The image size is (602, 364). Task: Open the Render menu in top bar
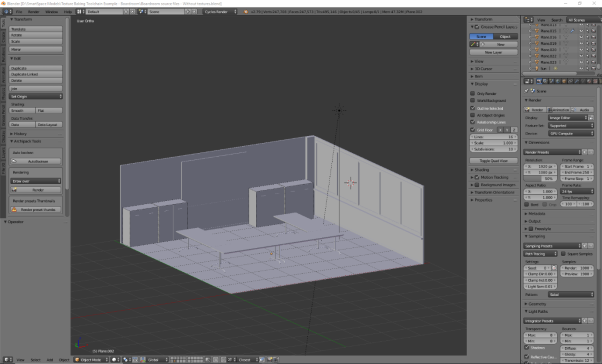[x=34, y=12]
